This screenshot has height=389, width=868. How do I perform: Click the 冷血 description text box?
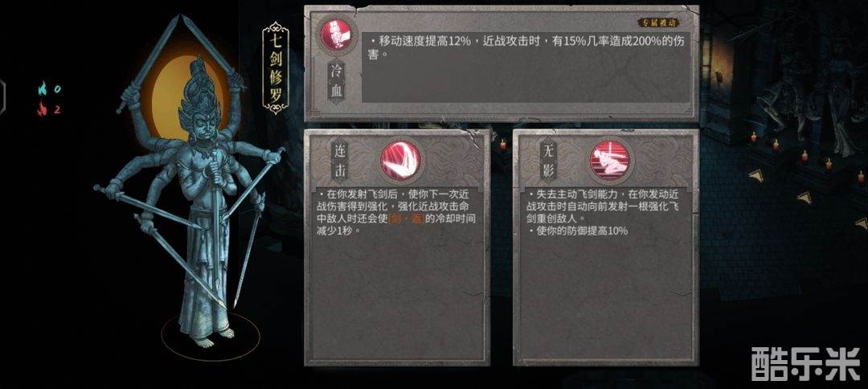click(526, 67)
